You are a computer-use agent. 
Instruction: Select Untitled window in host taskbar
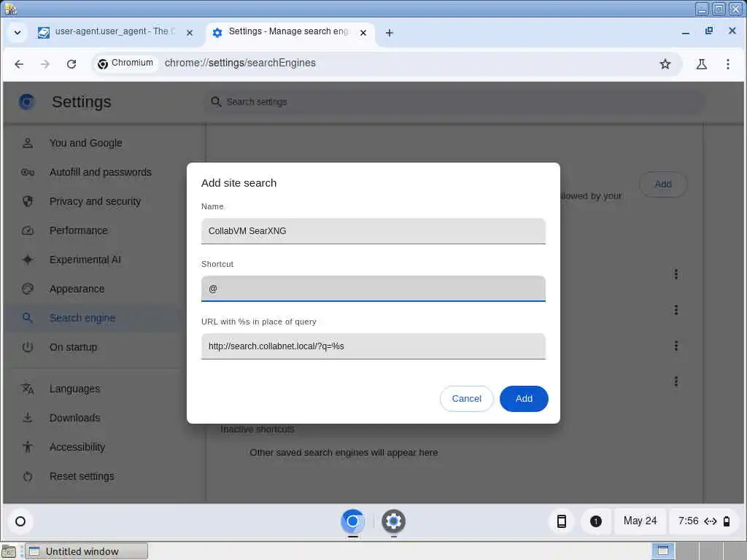click(86, 551)
